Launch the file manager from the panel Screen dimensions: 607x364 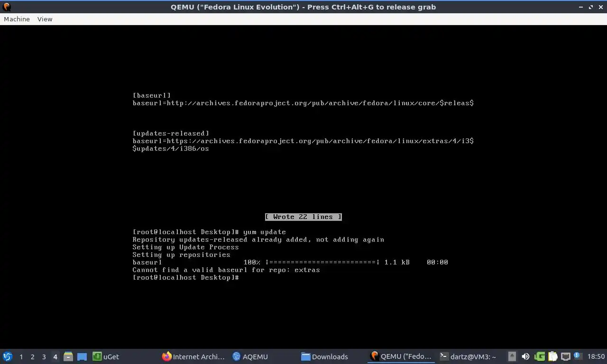pos(68,356)
